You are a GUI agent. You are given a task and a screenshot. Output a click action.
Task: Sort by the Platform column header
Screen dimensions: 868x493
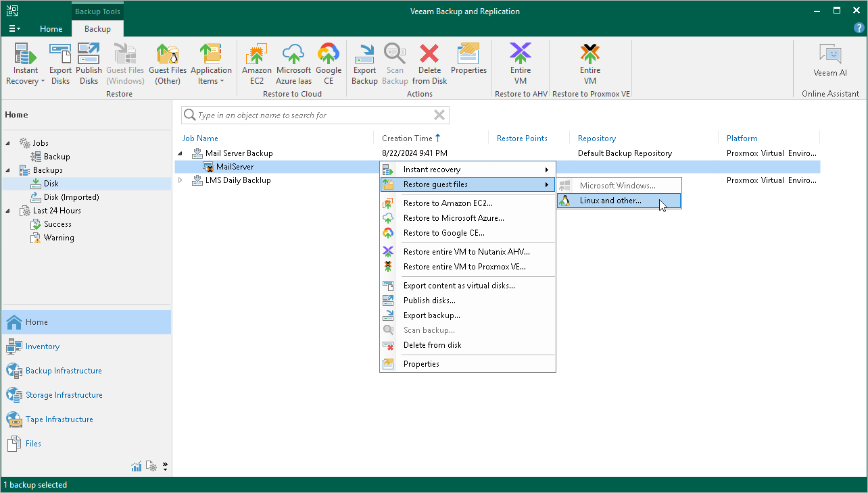[x=742, y=138]
